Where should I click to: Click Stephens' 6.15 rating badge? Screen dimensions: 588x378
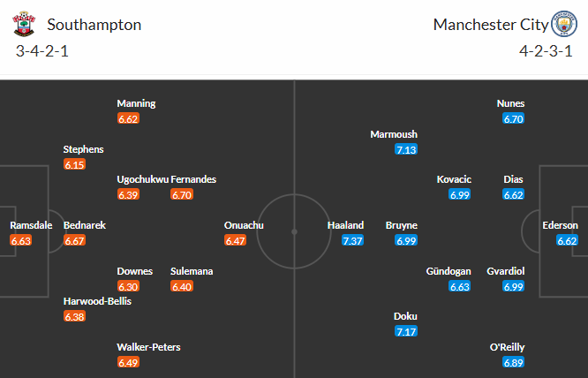75,164
